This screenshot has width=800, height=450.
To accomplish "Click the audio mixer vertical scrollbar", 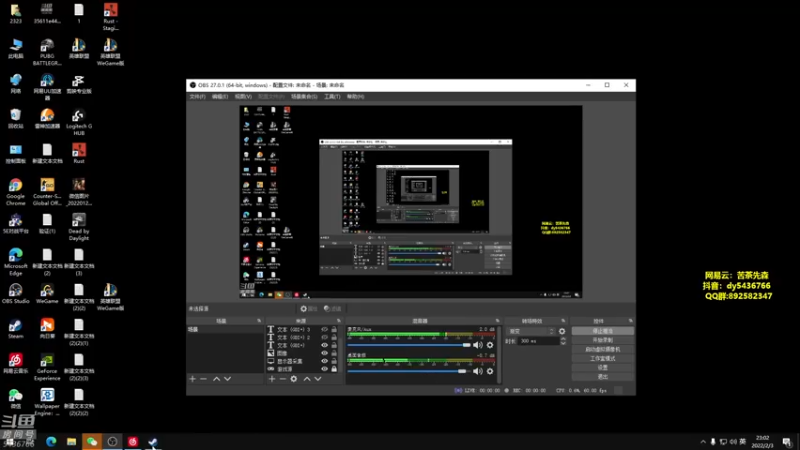I will point(499,355).
